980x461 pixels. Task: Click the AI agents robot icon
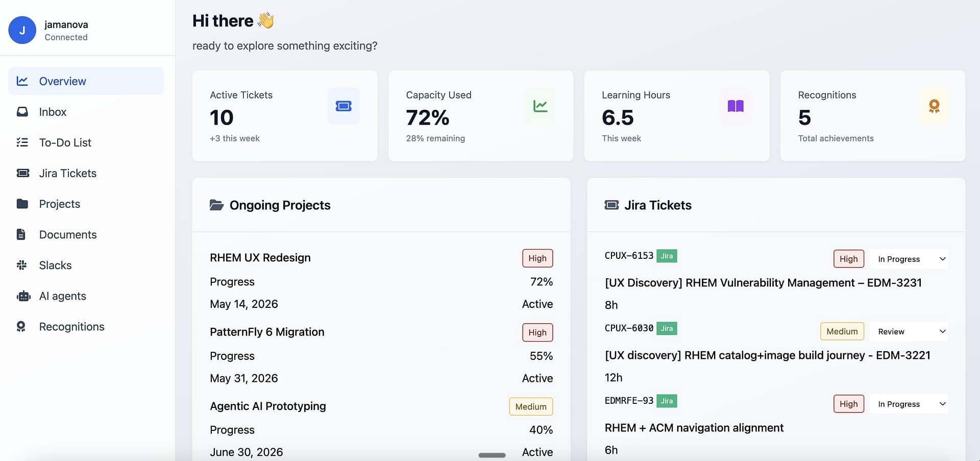[x=23, y=296]
